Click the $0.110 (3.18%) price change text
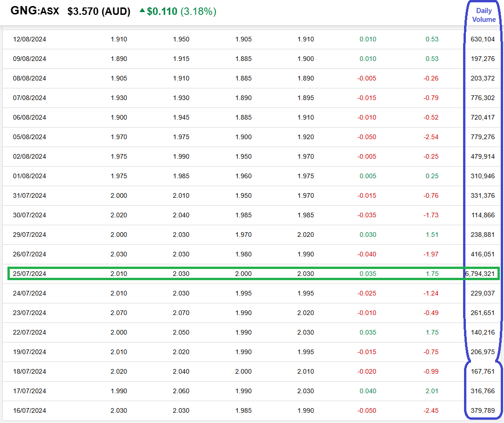Image resolution: width=504 pixels, height=423 pixels. [x=181, y=12]
